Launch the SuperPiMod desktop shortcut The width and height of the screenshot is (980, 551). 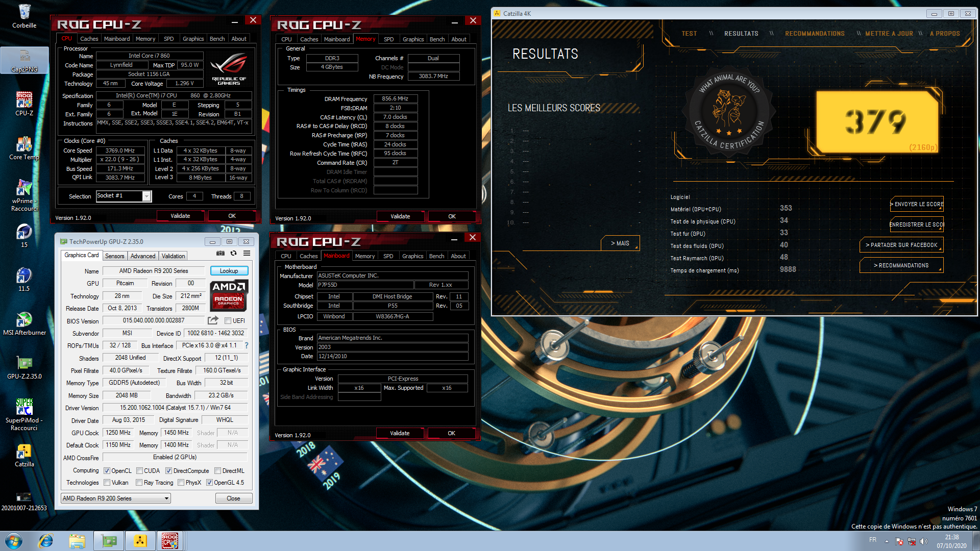(x=24, y=414)
